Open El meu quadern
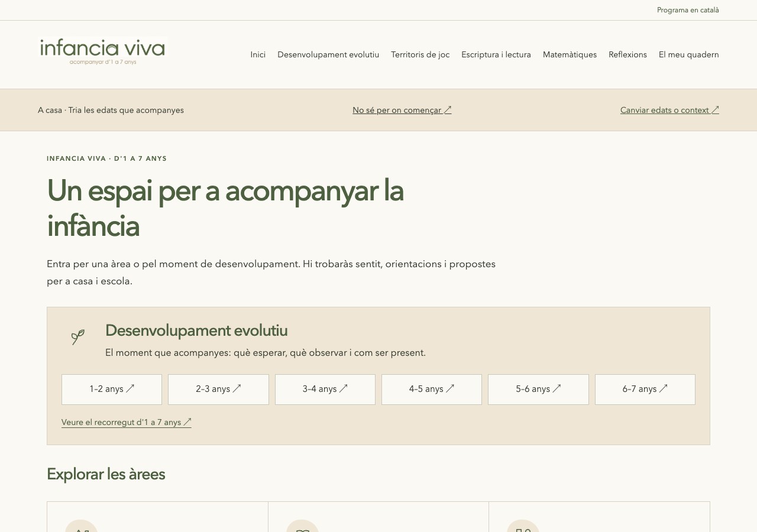Screen dimensions: 757x532 point(689,55)
